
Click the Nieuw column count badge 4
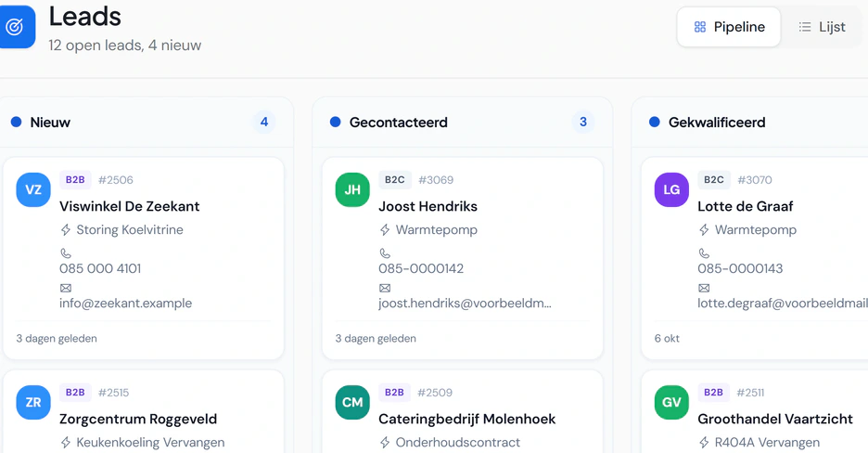[264, 122]
